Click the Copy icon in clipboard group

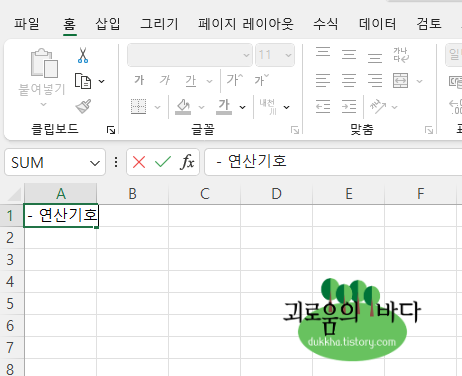(x=83, y=81)
